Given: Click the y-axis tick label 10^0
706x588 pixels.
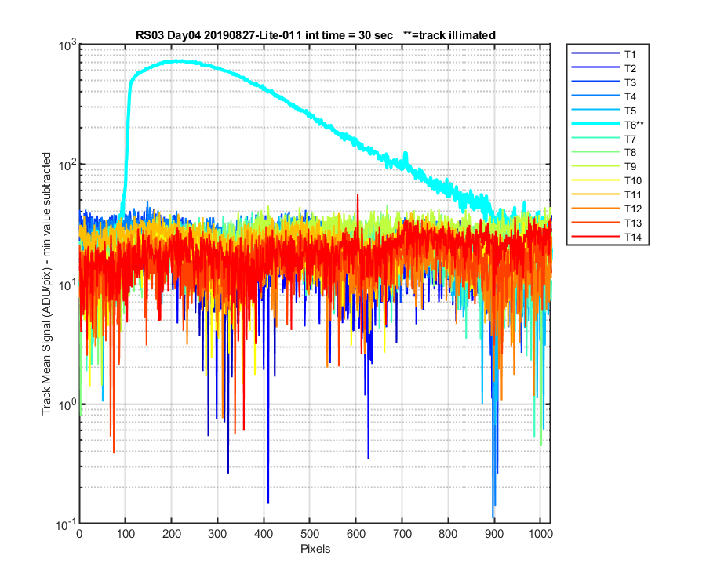Looking at the screenshot, I should click(x=67, y=405).
